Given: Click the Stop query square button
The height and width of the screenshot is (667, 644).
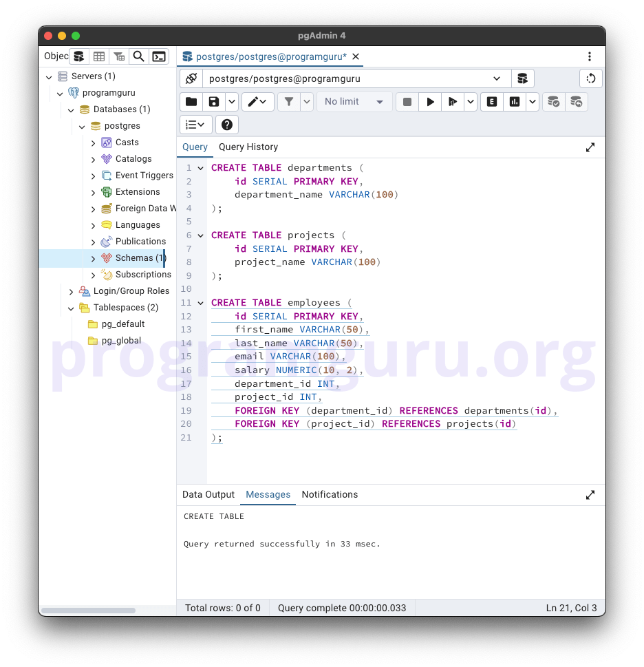Looking at the screenshot, I should (407, 102).
